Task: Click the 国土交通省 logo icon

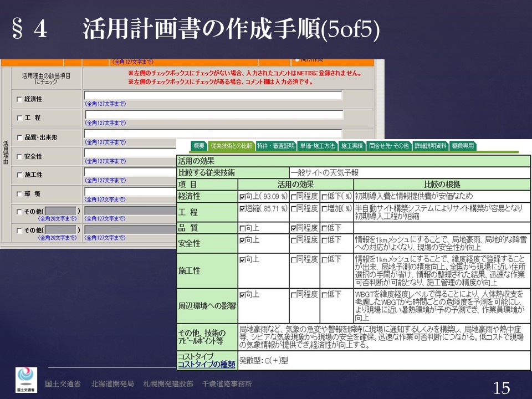Action: pyautogui.click(x=26, y=380)
